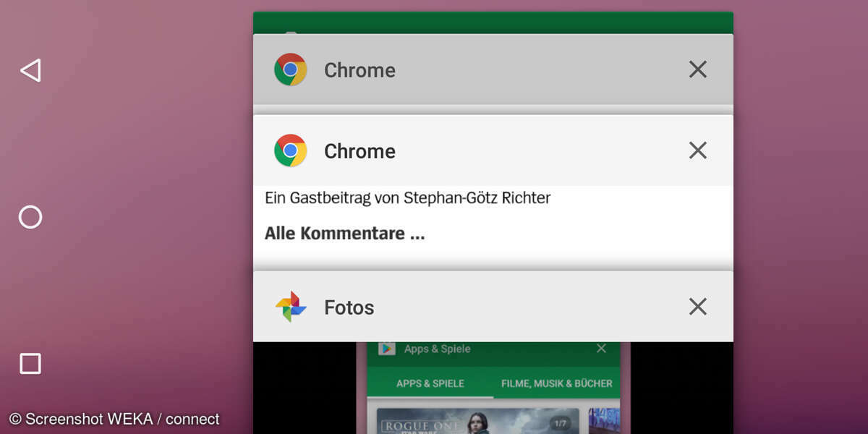
Task: Switch to the APPS & SPIELE tab
Action: pyautogui.click(x=430, y=383)
